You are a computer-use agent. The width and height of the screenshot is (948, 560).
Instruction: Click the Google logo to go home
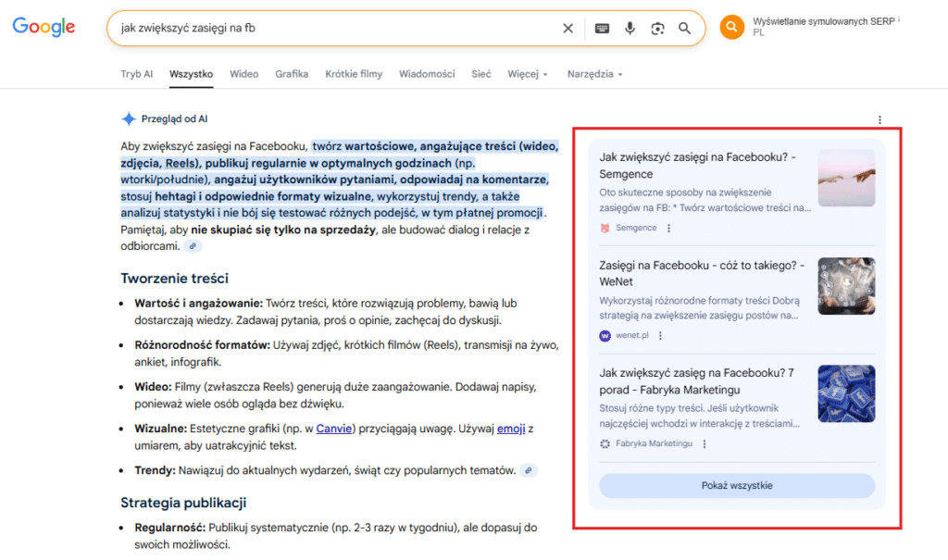click(x=44, y=27)
